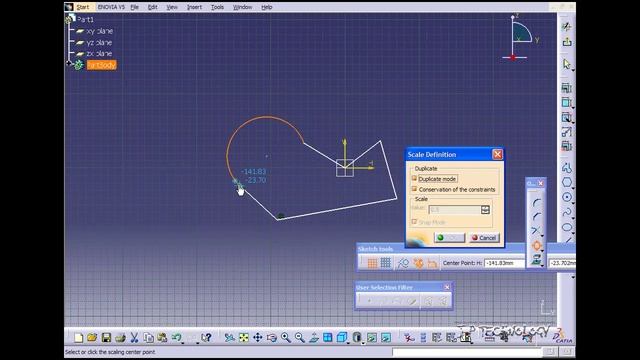Click the Trim tool in floating toolbar
The width and height of the screenshot is (640, 360).
536,231
